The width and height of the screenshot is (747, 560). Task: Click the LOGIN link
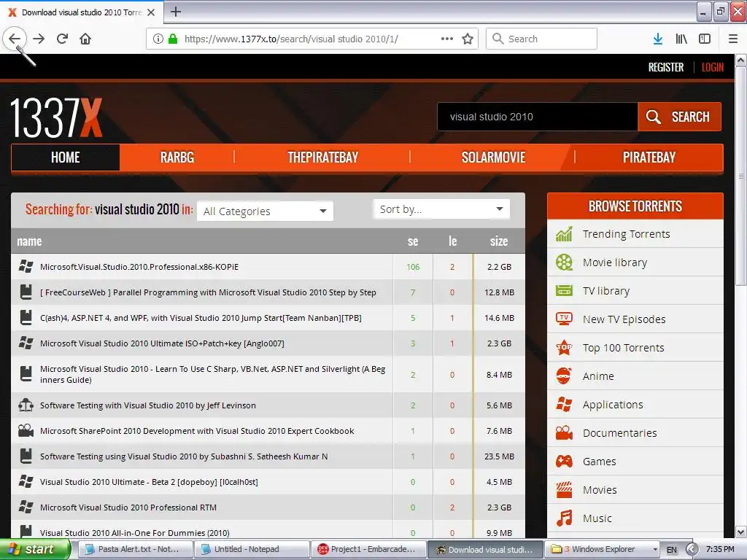712,67
